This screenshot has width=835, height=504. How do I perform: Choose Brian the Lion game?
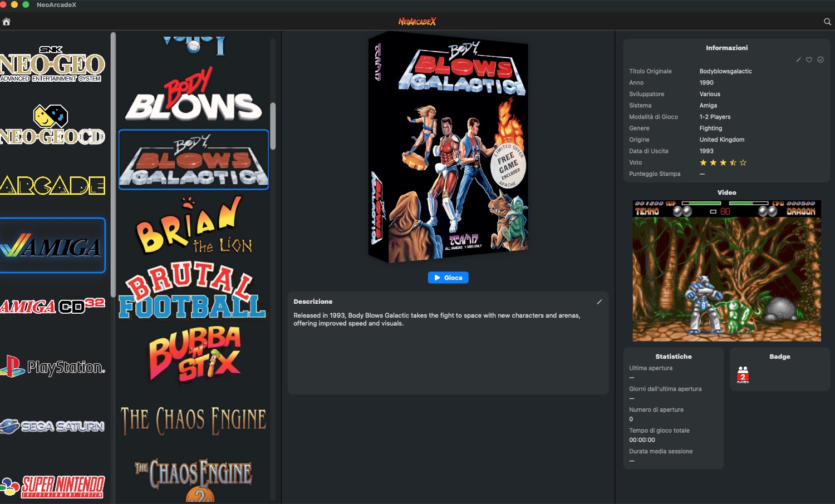194,225
